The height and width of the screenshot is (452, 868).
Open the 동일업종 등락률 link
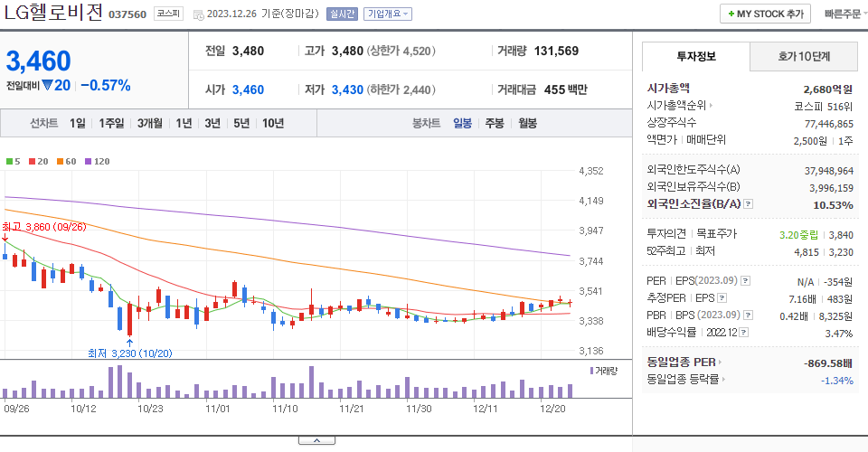pos(686,380)
